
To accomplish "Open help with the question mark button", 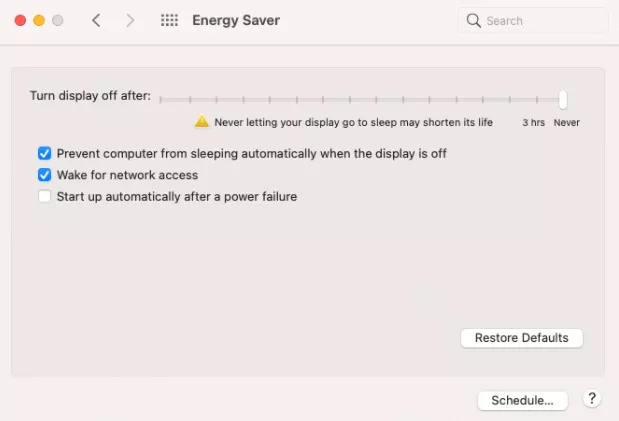I will point(591,399).
